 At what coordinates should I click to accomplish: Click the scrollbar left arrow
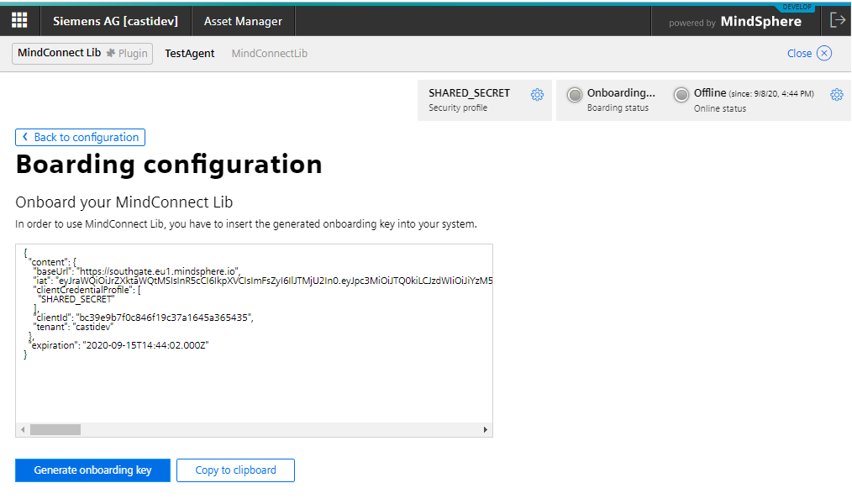23,429
